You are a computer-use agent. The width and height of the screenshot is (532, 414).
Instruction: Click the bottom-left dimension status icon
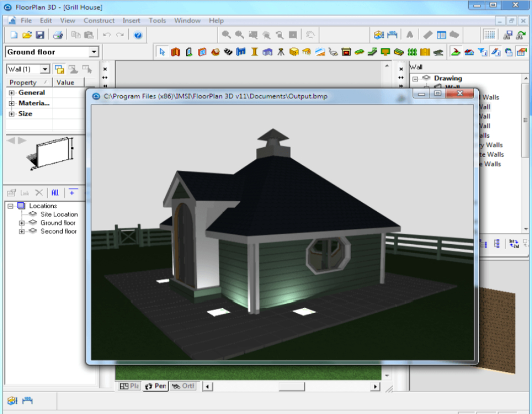(x=27, y=400)
